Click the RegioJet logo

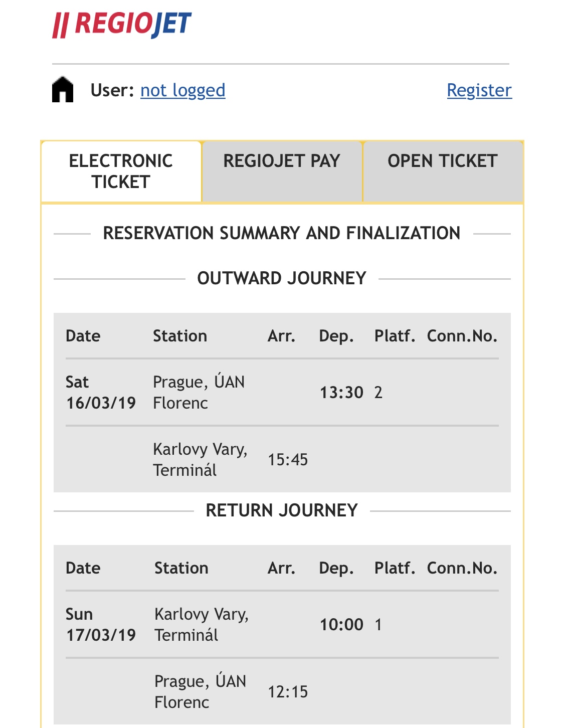(122, 25)
